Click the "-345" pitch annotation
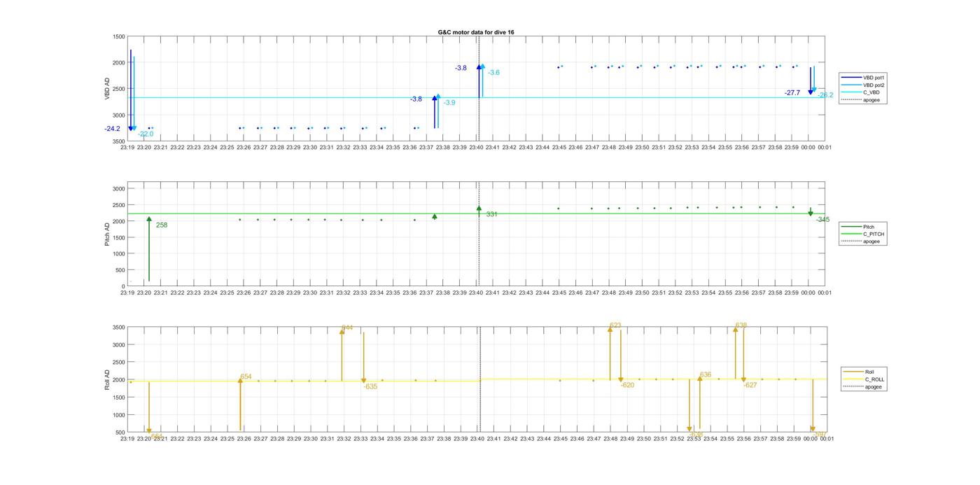The image size is (980, 485). coord(822,220)
